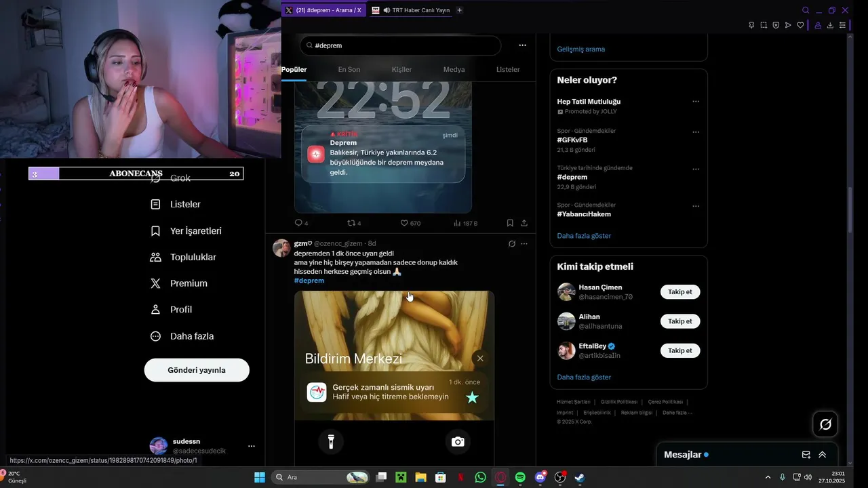Open the Grok floating button
Screen dimensions: 868x488
coord(825,424)
